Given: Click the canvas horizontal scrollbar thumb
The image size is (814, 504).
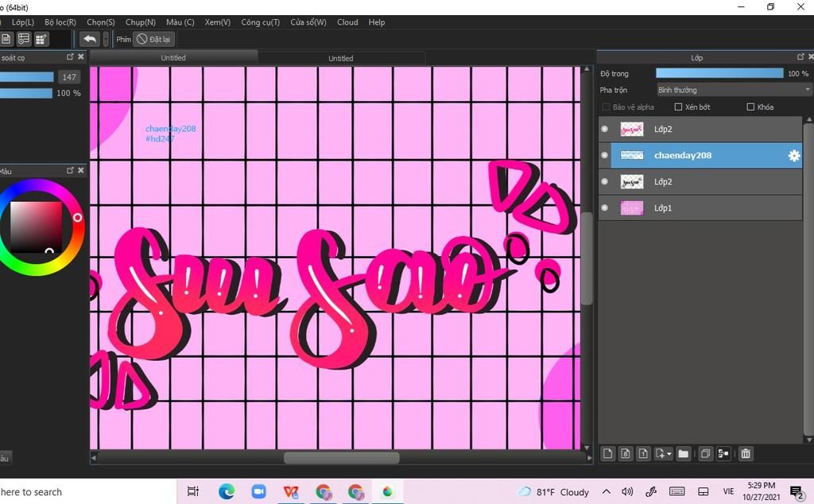Looking at the screenshot, I should [342, 458].
